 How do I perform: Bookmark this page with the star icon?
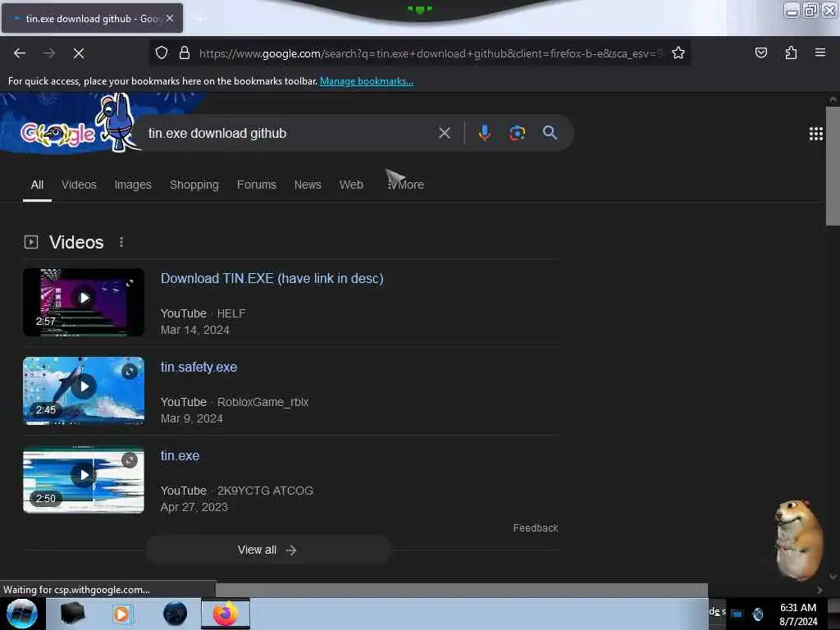pyautogui.click(x=678, y=52)
